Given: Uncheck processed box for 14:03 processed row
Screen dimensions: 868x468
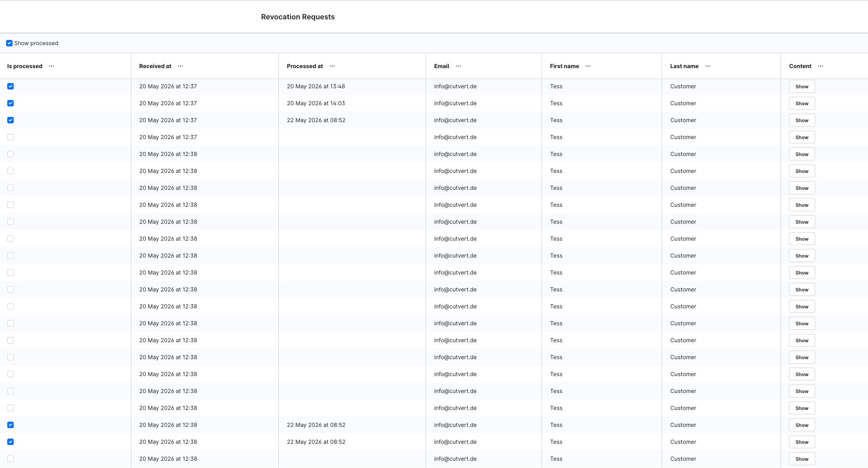Looking at the screenshot, I should pos(10,103).
